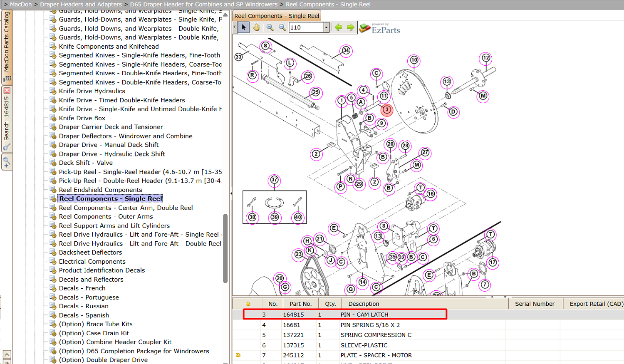Screen dimensions: 624x364
Task: Open the MacDon Parts Catalog side tab
Action: coord(7,47)
